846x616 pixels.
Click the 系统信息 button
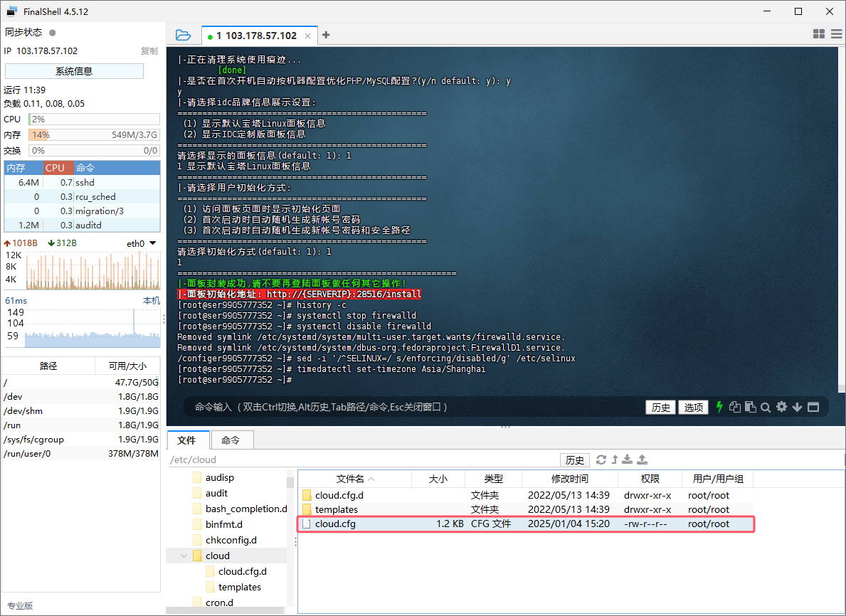74,71
